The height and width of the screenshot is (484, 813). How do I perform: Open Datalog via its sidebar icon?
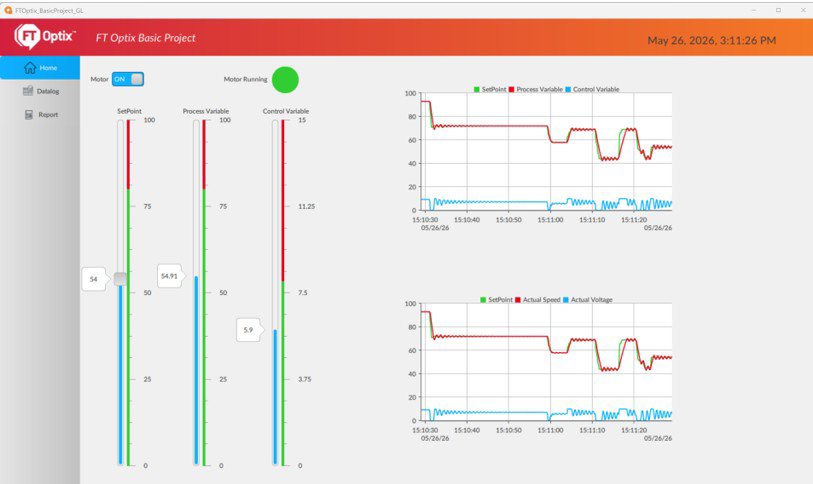pos(28,91)
